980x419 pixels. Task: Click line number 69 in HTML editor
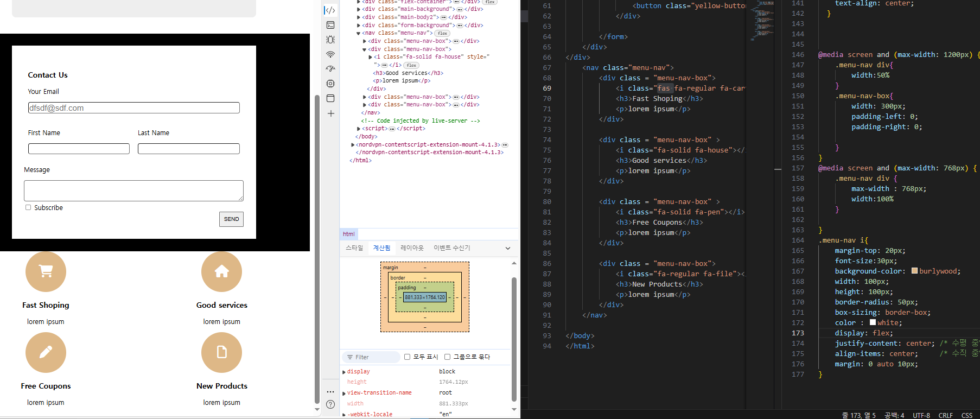pyautogui.click(x=547, y=88)
